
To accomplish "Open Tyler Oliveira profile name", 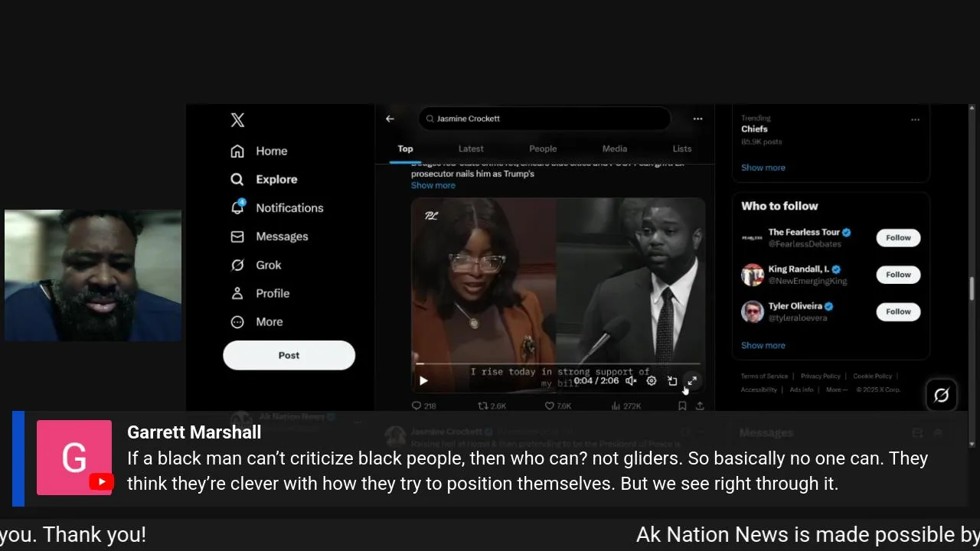I will coord(795,306).
